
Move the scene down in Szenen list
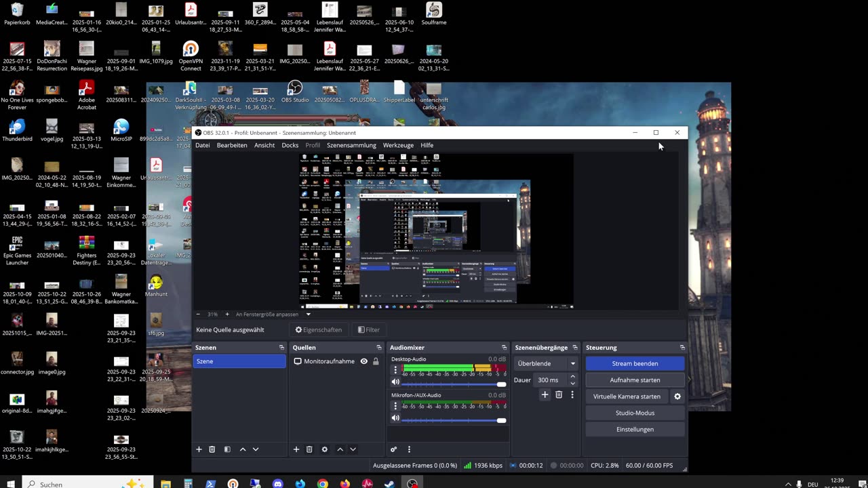256,449
